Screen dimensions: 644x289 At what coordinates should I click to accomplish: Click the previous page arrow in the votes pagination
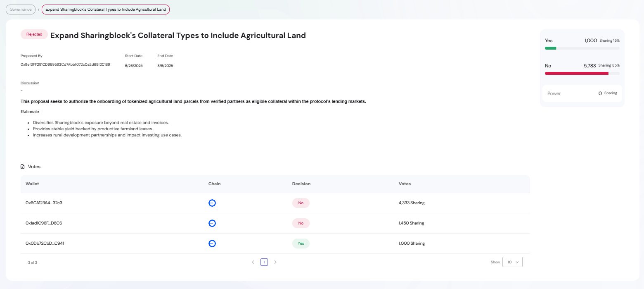pos(253,262)
